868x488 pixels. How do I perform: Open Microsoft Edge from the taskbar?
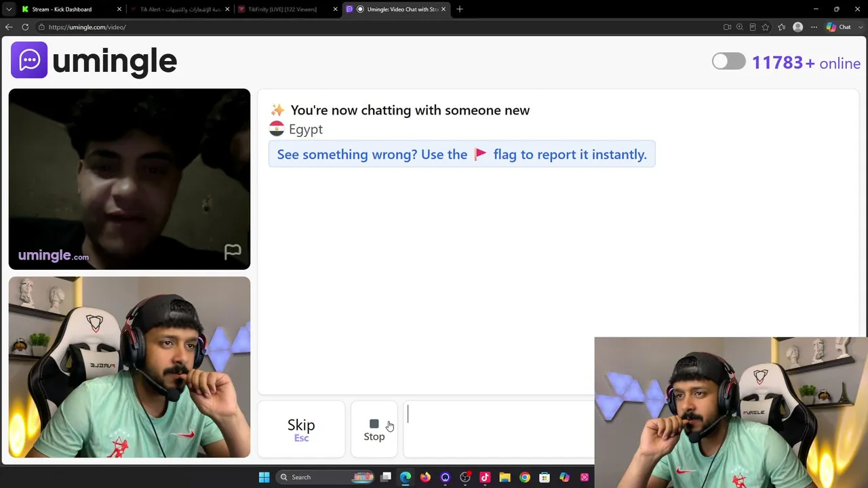[406, 477]
